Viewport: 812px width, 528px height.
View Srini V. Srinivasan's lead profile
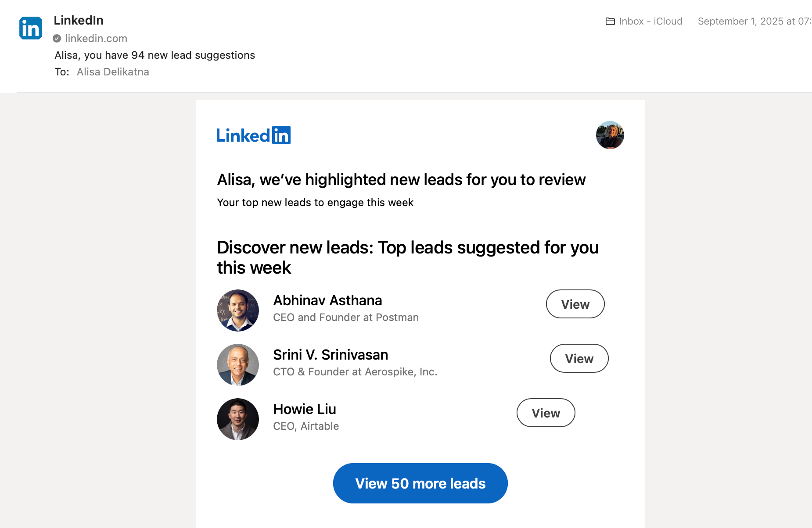579,358
